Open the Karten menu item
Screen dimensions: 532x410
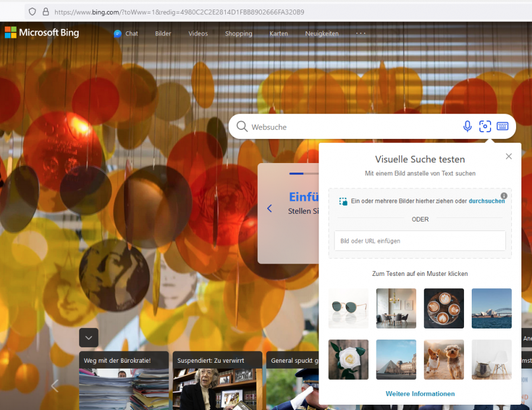click(278, 34)
